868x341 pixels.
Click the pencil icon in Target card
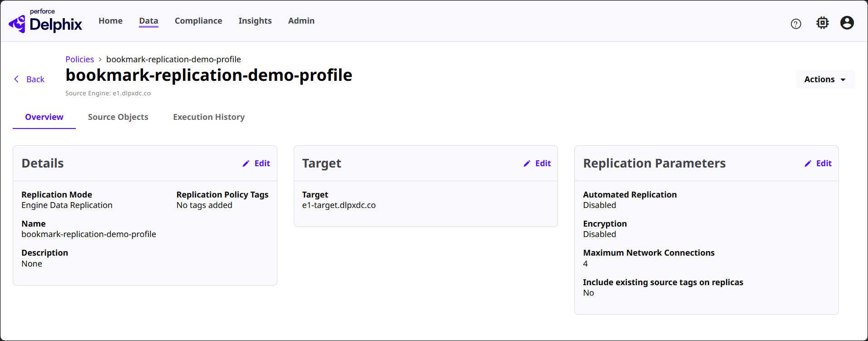coord(527,163)
